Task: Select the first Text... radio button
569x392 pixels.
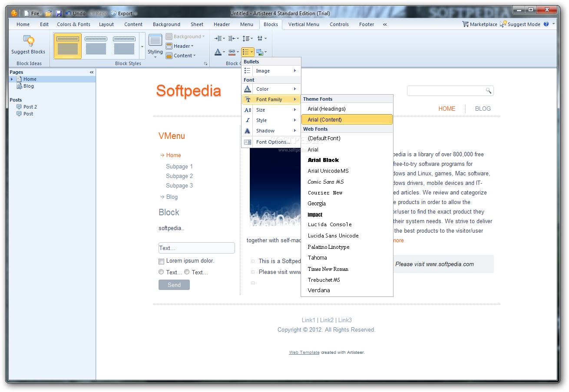Action: 161,272
